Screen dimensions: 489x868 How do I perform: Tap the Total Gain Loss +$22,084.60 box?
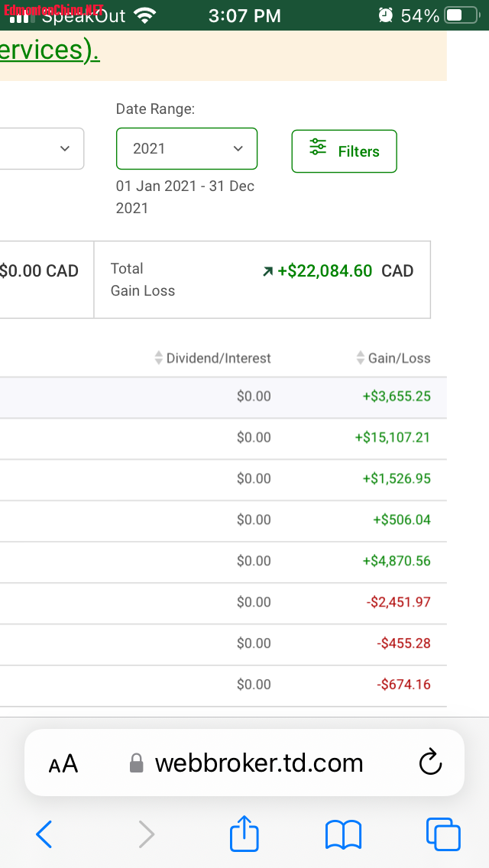tap(261, 280)
